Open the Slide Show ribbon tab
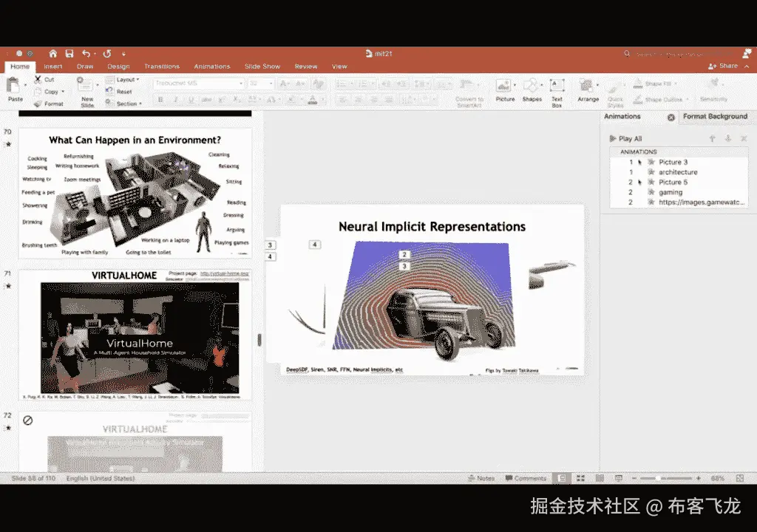This screenshot has height=532, width=757. [x=262, y=66]
